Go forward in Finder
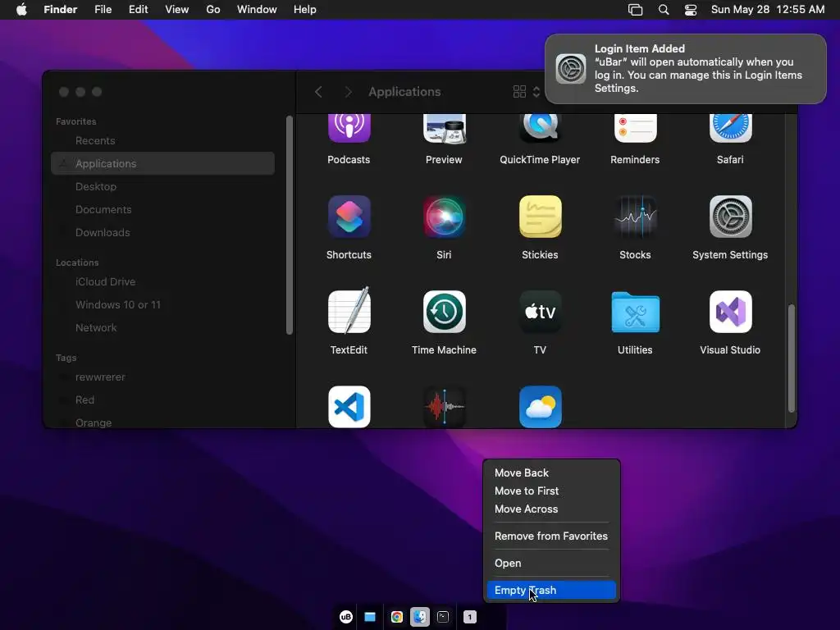This screenshot has height=630, width=840. (x=348, y=92)
